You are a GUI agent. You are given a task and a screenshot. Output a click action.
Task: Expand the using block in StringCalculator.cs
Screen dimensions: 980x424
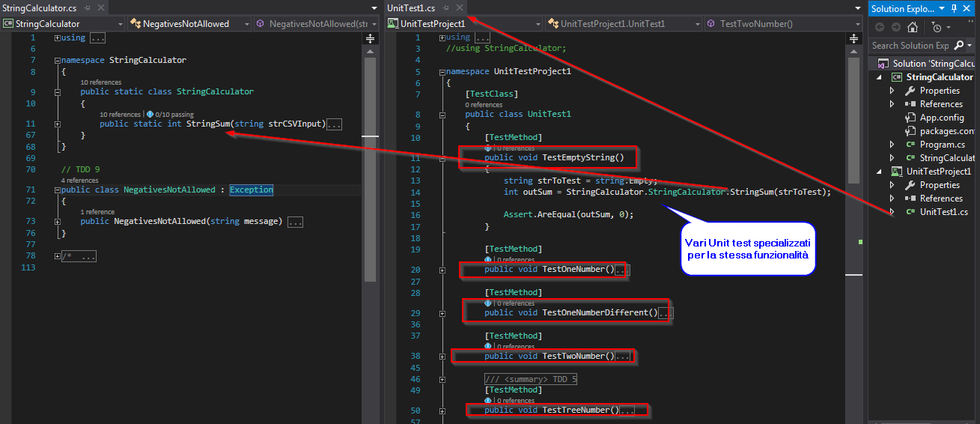point(58,37)
